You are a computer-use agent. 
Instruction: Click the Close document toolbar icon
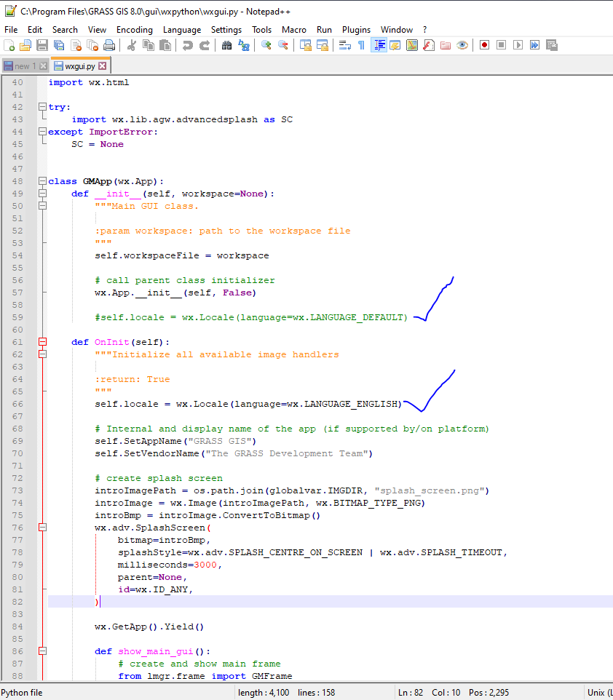tap(76, 45)
